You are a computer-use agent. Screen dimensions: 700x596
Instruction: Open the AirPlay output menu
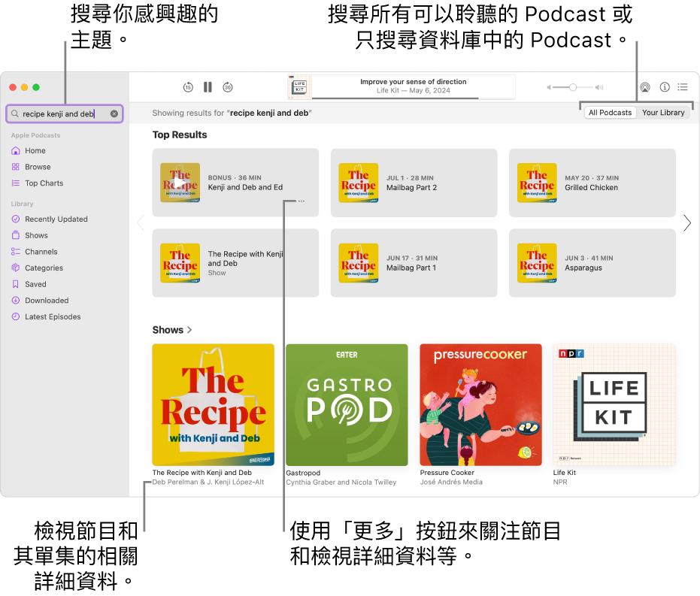point(644,87)
